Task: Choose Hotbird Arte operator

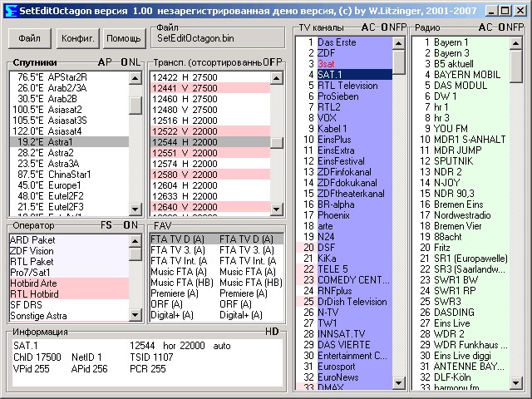Action: 35,283
